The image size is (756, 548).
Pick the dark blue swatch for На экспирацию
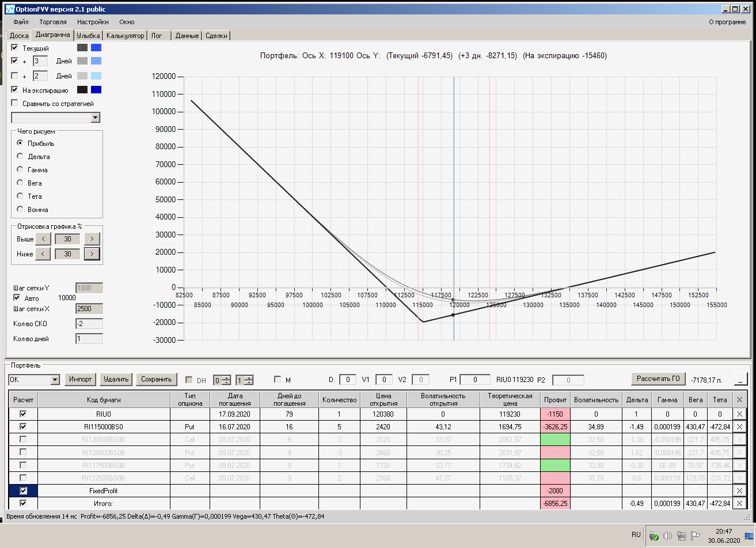[x=96, y=90]
